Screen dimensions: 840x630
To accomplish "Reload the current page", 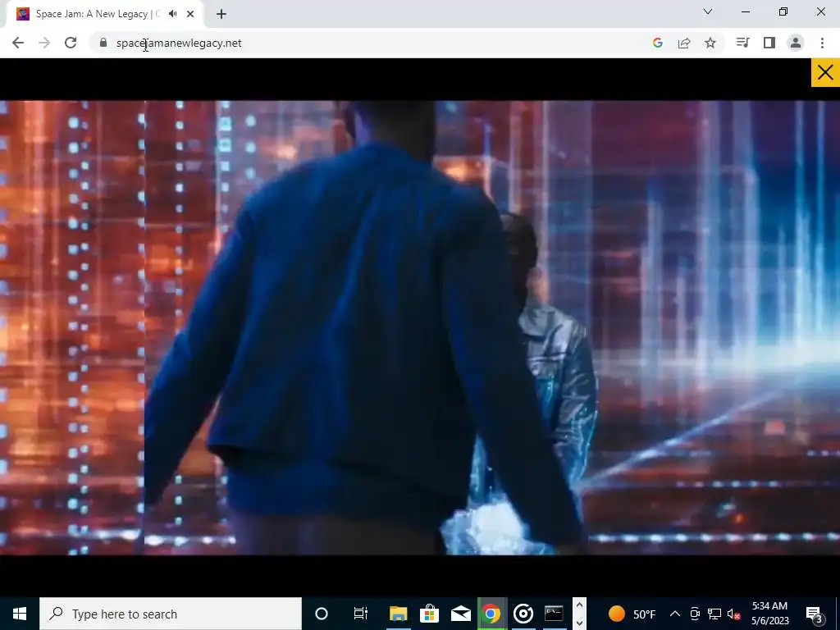I will click(x=71, y=43).
